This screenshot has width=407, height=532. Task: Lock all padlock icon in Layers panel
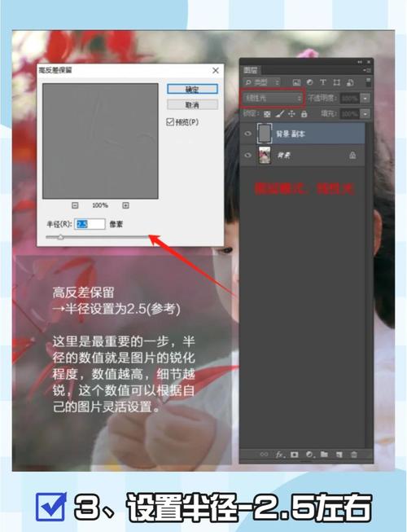click(304, 114)
